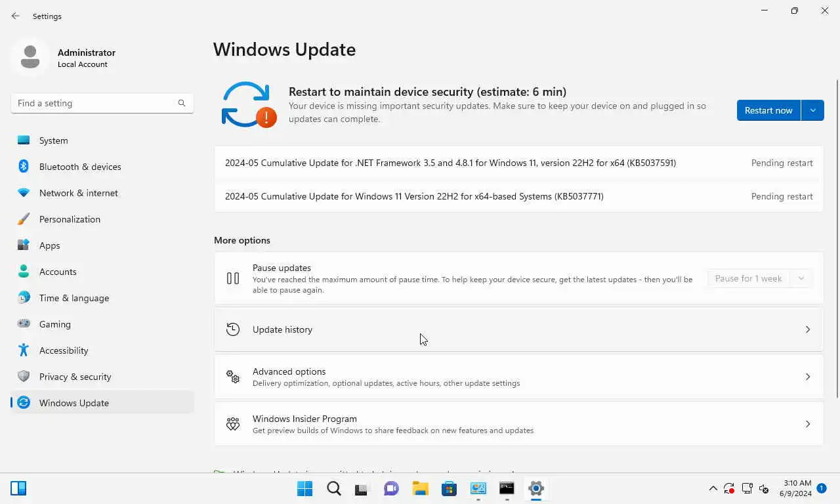Select Windows Update in sidebar
This screenshot has width=840, height=504.
tap(102, 403)
